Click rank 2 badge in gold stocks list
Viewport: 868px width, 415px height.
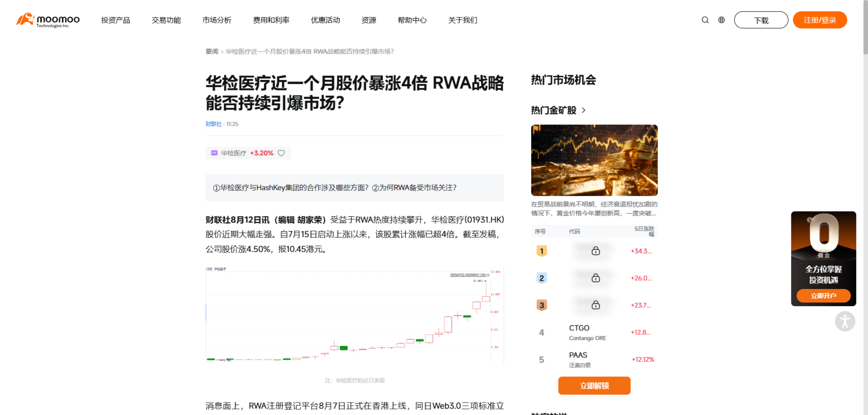click(541, 278)
